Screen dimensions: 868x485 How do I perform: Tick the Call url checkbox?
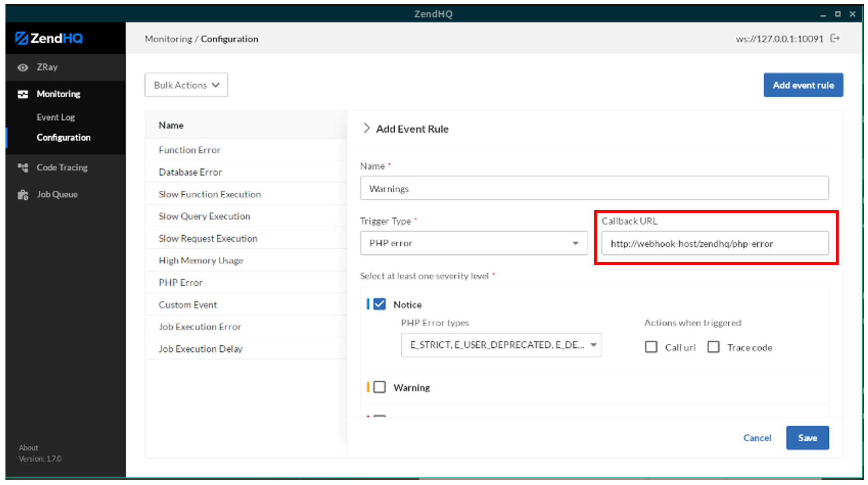click(651, 347)
